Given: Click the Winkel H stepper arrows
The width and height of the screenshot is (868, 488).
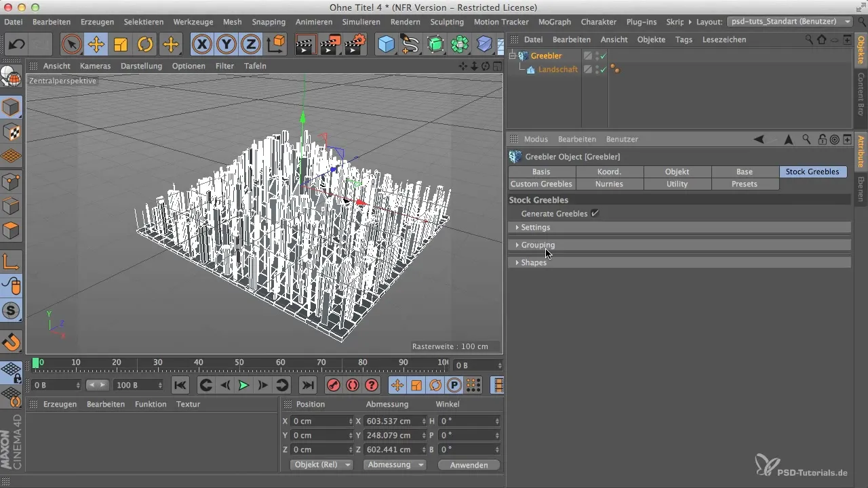Looking at the screenshot, I should pos(498,421).
